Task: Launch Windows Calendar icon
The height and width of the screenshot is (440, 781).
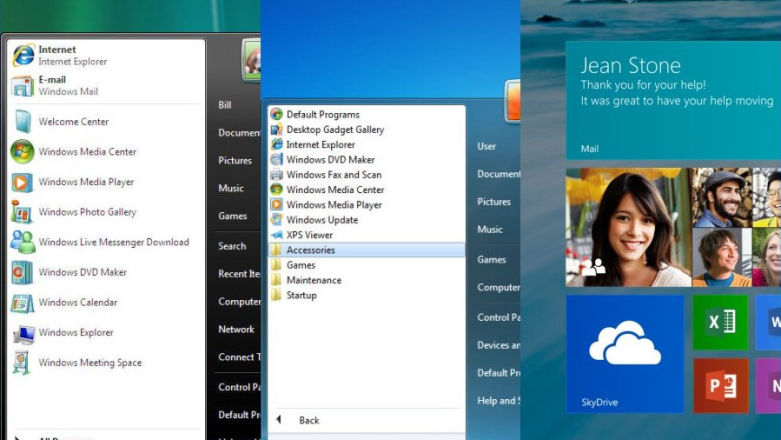Action: point(22,302)
